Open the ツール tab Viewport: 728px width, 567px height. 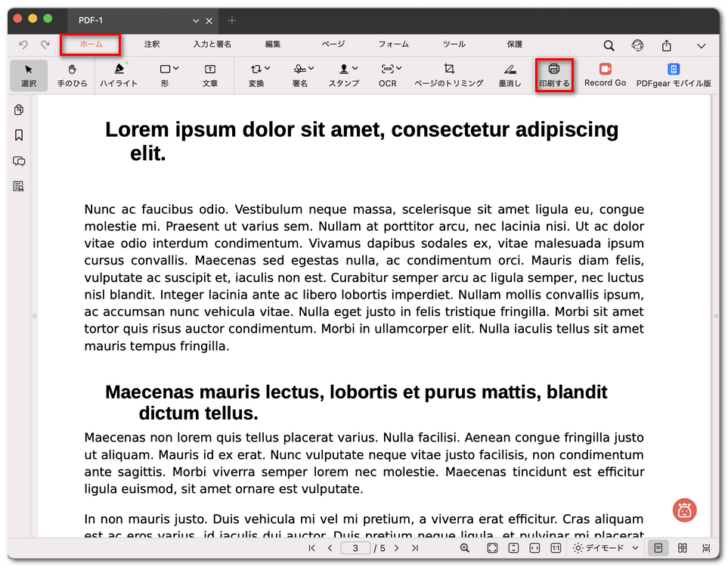pyautogui.click(x=454, y=45)
